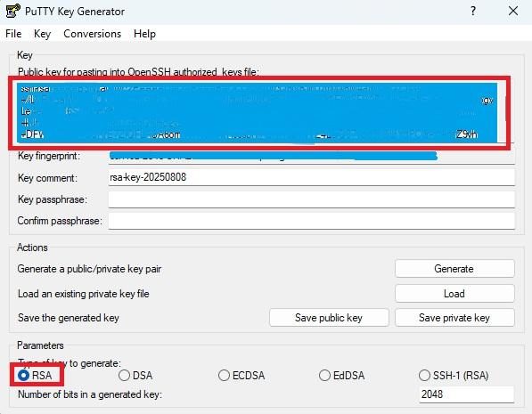Screen dimensions: 532x414
Task: Select the ECDSA key type
Action: 241,376
